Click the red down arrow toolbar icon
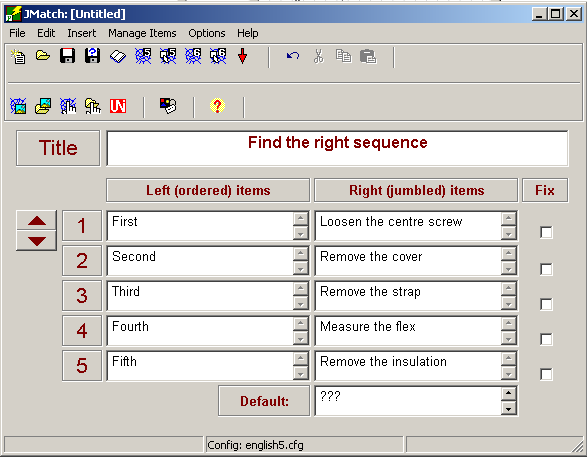Screen dimensions: 587x458 coord(243,57)
